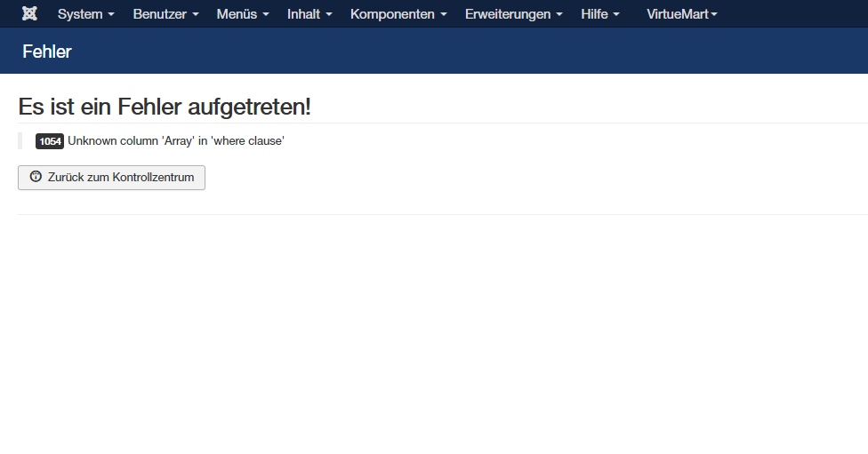Expand the dropdown arrow next to VirtueMart

pos(714,15)
